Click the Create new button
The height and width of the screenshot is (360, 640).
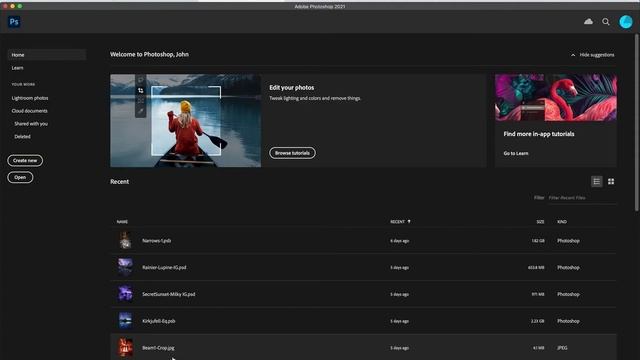(25, 160)
